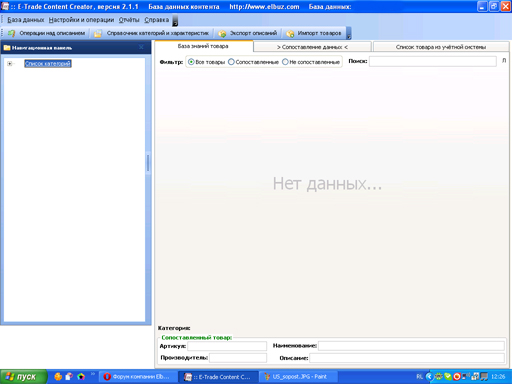Open the Windows 'пуск' Start button
Viewport: 512px width, 384px height.
click(x=23, y=377)
